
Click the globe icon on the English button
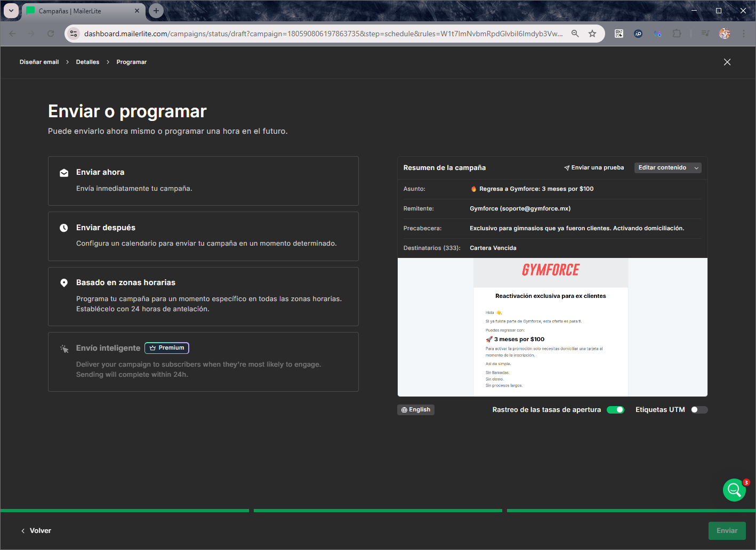pos(405,409)
